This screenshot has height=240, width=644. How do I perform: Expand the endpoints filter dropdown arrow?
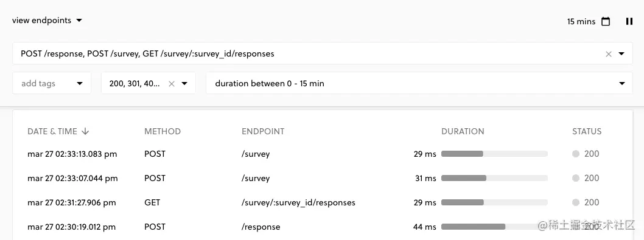pos(621,53)
